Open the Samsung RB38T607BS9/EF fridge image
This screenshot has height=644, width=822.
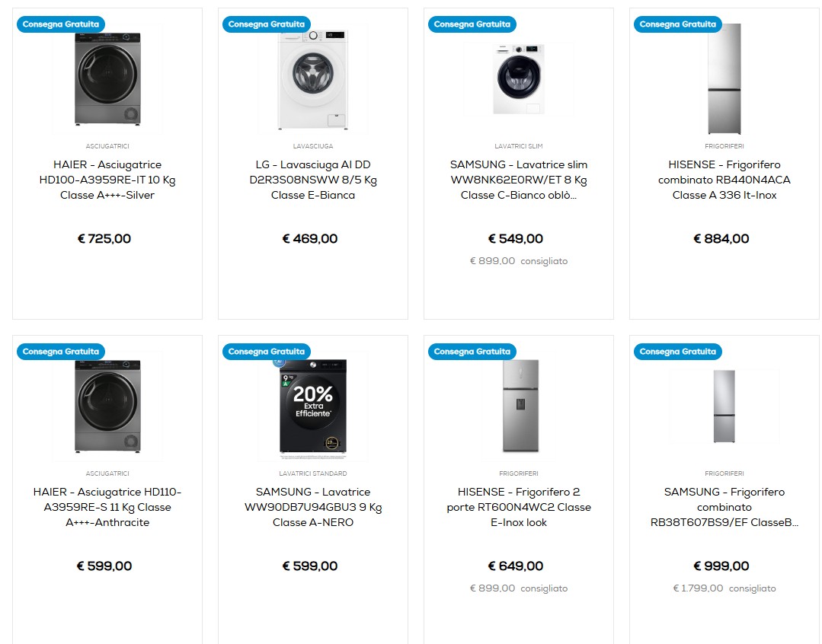[x=724, y=406]
